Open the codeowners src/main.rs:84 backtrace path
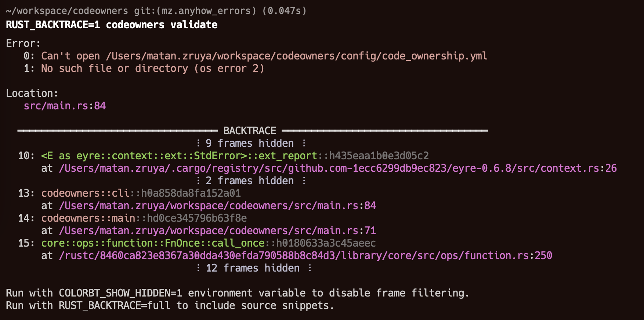 217,206
